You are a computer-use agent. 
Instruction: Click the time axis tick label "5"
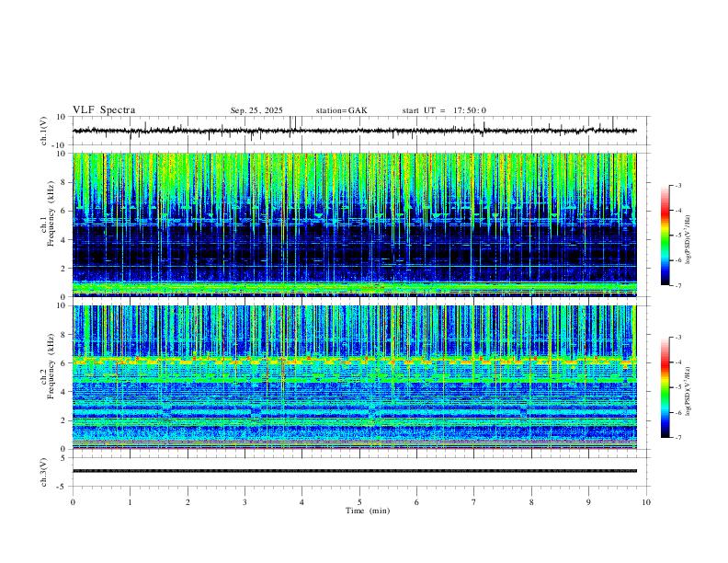click(x=359, y=502)
